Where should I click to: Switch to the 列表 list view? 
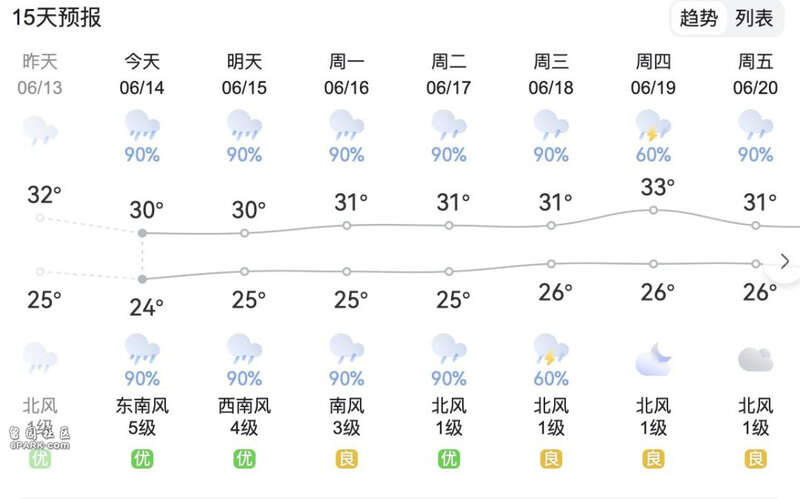(754, 18)
